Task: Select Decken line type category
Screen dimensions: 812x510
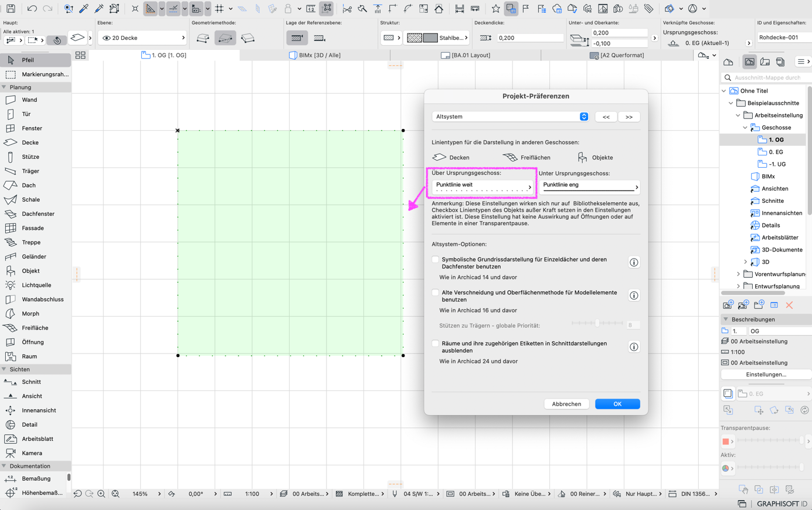Action: pyautogui.click(x=451, y=157)
